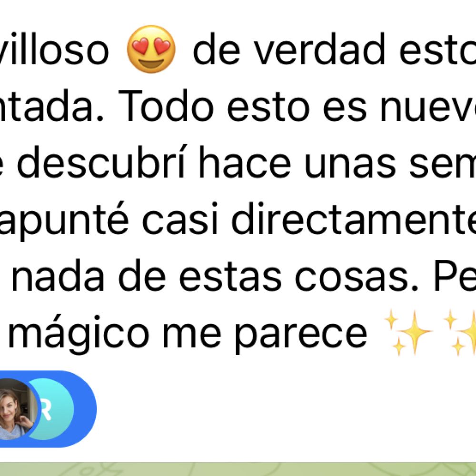Click the empty white bubble area beside the reactions
Image resolution: width=476 pixels, height=476 pixels.
point(285,409)
